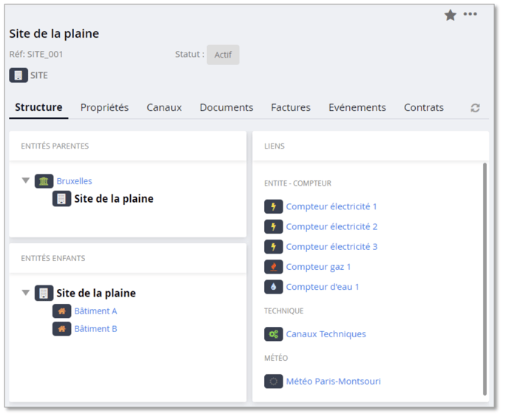Open the Bâtiment B link

(95, 329)
